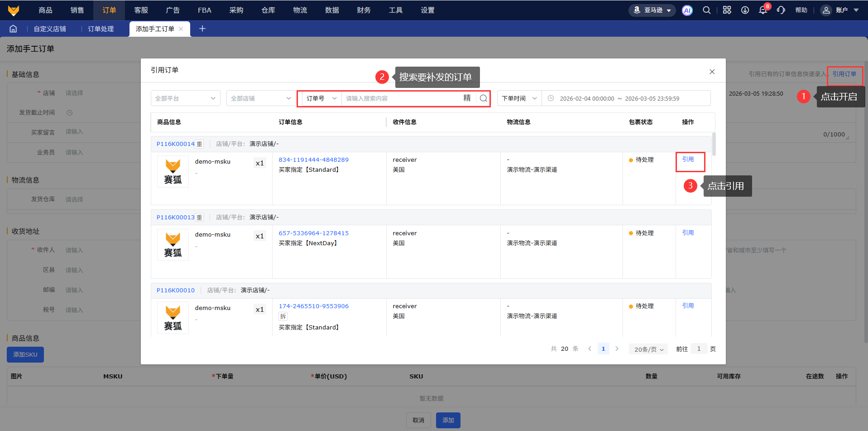The image size is (868, 431).
Task: Click the dialog's vertical scrollbar
Action: point(714,145)
